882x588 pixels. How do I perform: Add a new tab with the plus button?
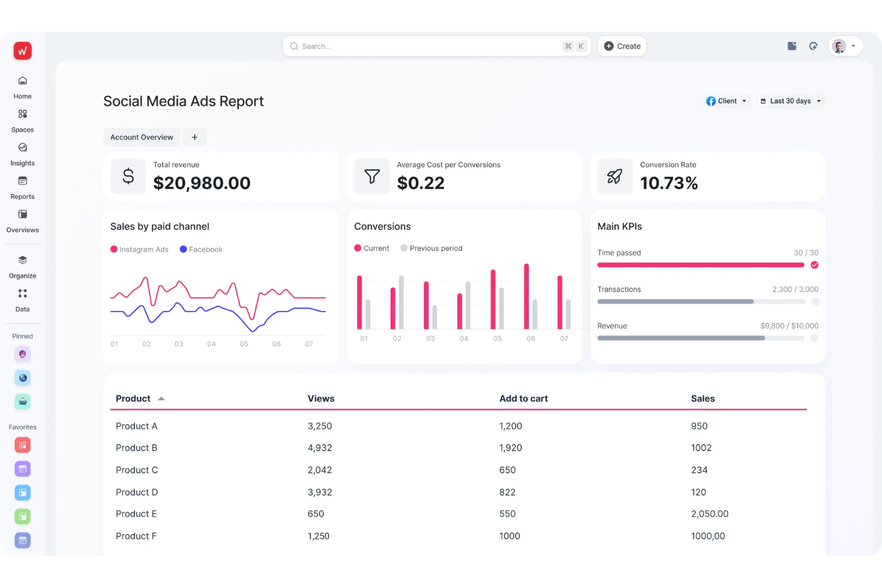point(194,137)
